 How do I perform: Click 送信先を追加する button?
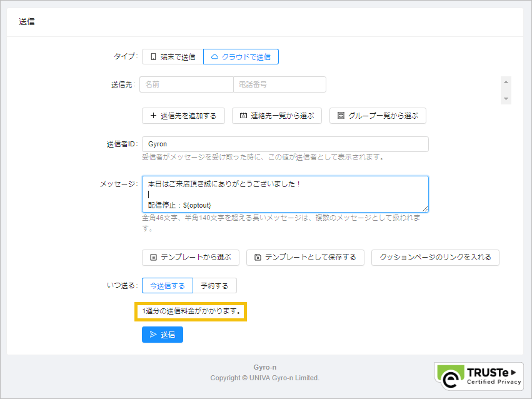pyautogui.click(x=183, y=116)
